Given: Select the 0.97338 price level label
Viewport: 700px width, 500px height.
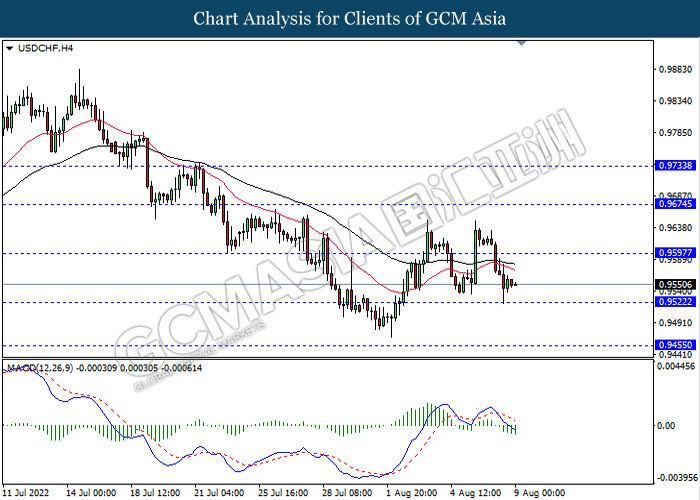Looking at the screenshot, I should tap(675, 166).
